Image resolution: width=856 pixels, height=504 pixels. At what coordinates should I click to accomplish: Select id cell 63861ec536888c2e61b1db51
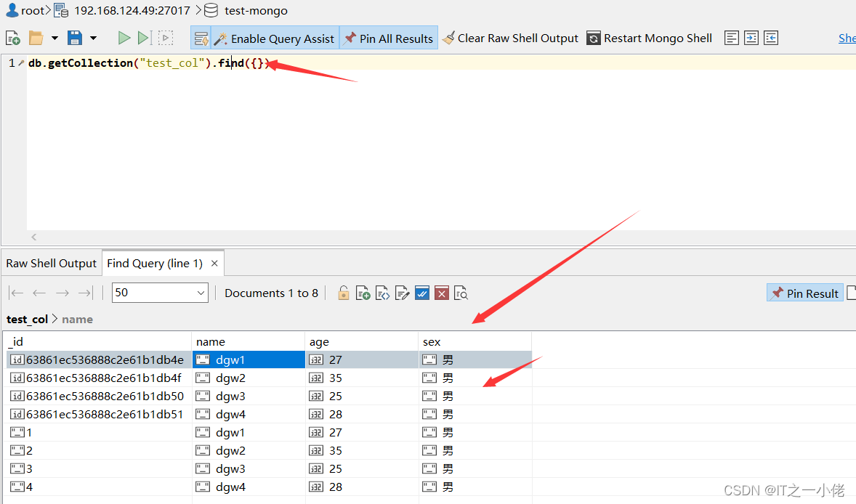(x=99, y=414)
